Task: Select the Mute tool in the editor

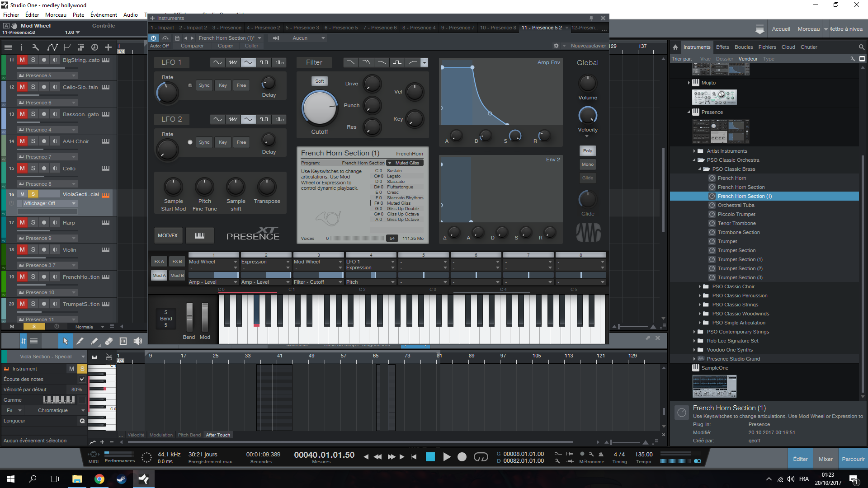Action: coord(123,342)
